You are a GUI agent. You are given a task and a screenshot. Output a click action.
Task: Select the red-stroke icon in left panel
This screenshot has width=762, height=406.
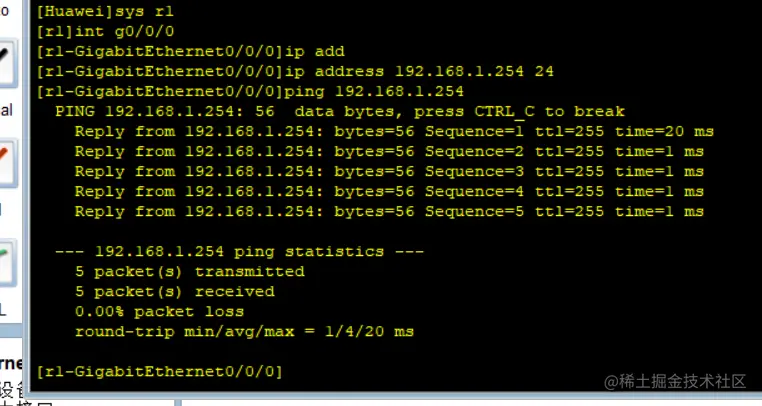[x=7, y=160]
